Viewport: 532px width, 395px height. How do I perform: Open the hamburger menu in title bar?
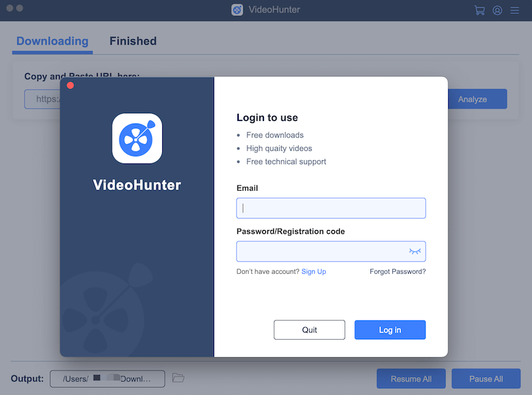pyautogui.click(x=515, y=11)
